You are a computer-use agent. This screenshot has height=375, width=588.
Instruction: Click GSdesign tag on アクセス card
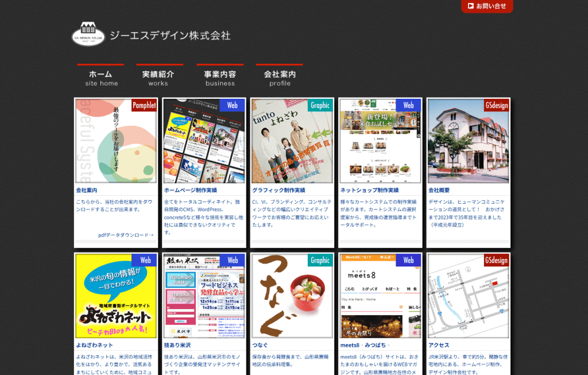tap(497, 260)
